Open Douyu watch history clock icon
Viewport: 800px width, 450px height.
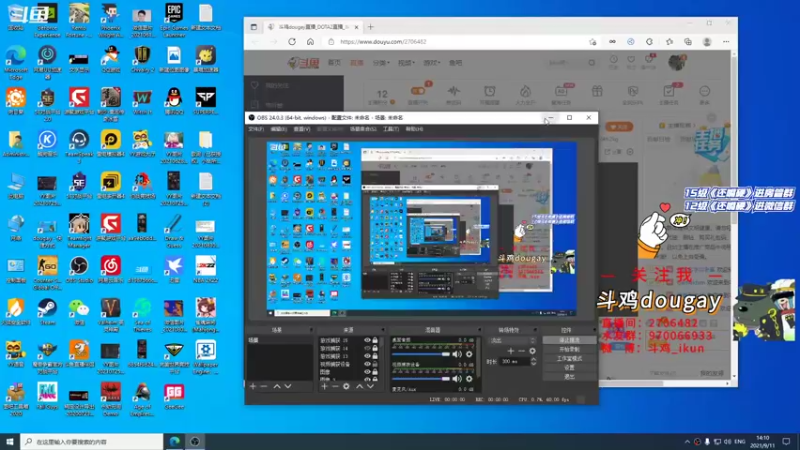[x=614, y=60]
